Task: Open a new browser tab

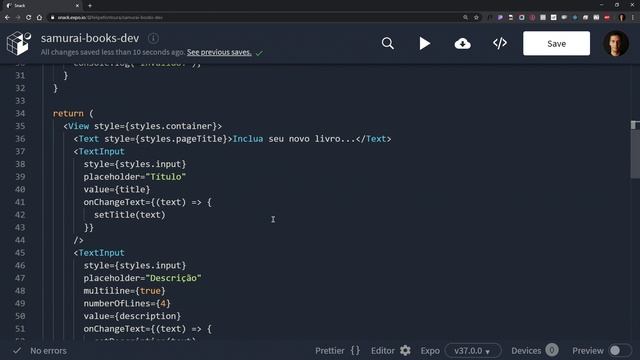Action: tap(90, 5)
